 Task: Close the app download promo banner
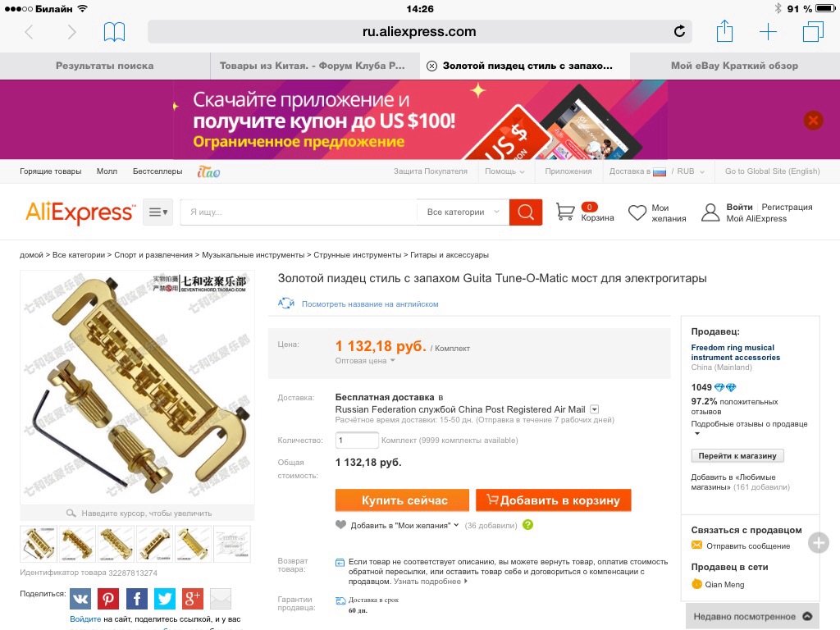[x=813, y=120]
